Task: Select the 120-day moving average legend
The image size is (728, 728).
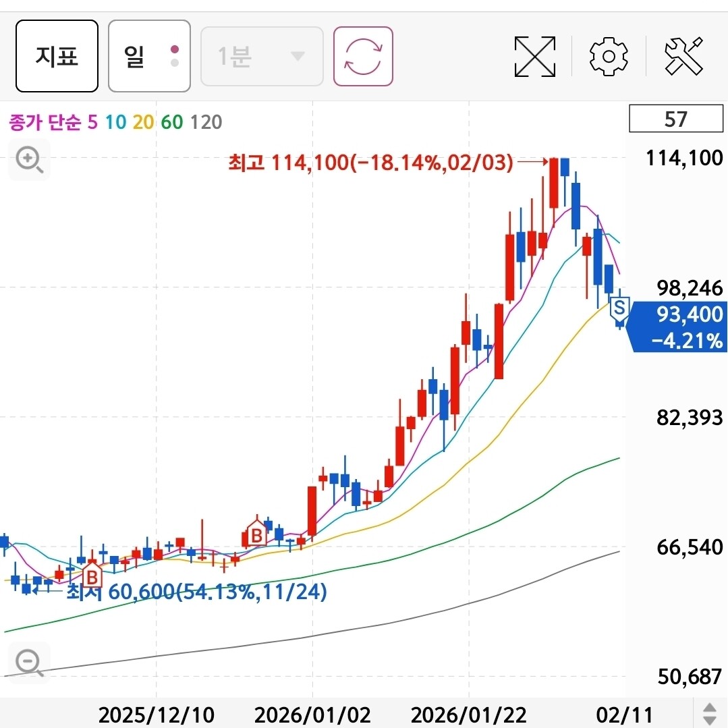Action: (x=206, y=122)
